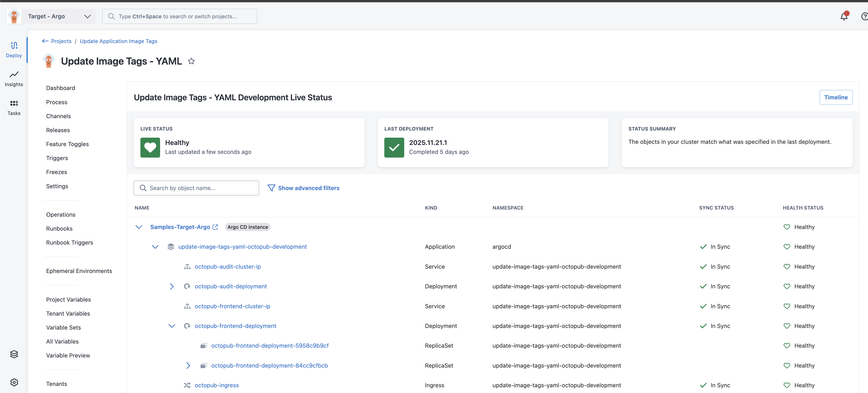Collapse the Samples-Target-Argo instance row

pyautogui.click(x=139, y=227)
